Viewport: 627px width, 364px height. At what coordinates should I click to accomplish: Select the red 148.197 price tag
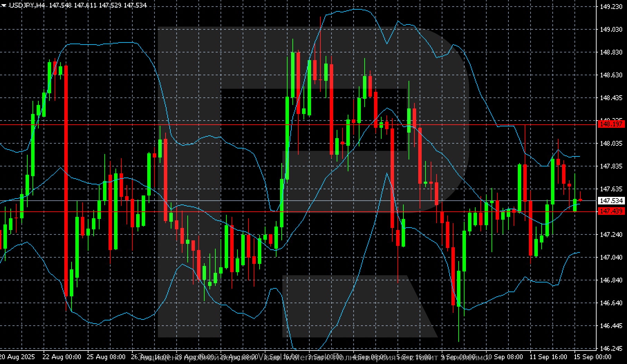click(x=611, y=124)
